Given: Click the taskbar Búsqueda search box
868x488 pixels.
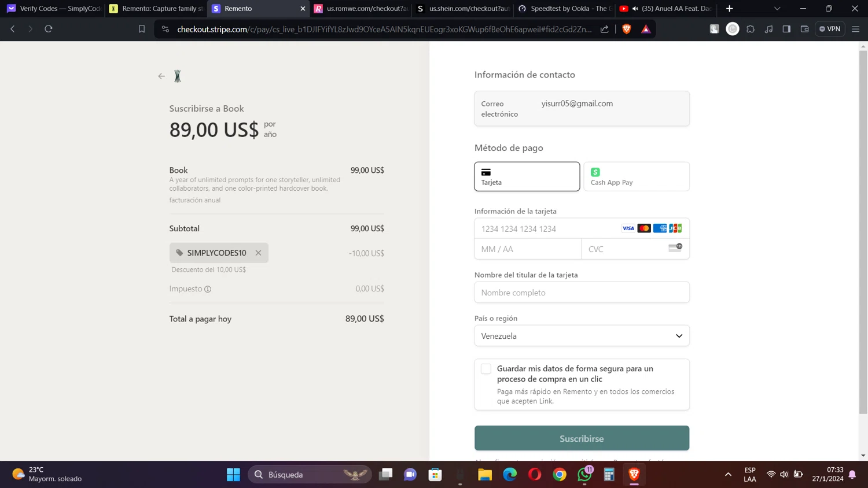Looking at the screenshot, I should click(x=310, y=475).
